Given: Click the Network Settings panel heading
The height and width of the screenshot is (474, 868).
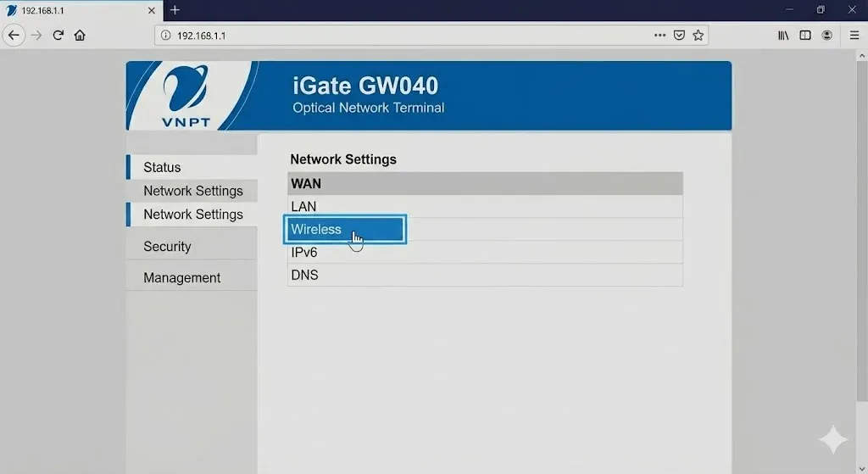Looking at the screenshot, I should [x=343, y=159].
